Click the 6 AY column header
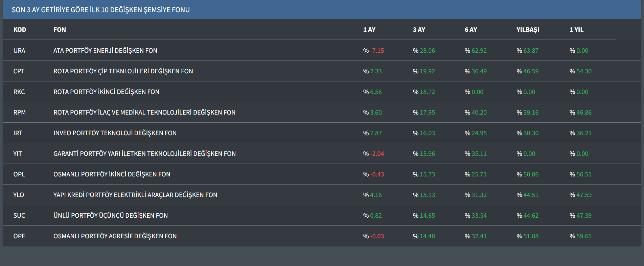The image size is (644, 266). point(470,30)
